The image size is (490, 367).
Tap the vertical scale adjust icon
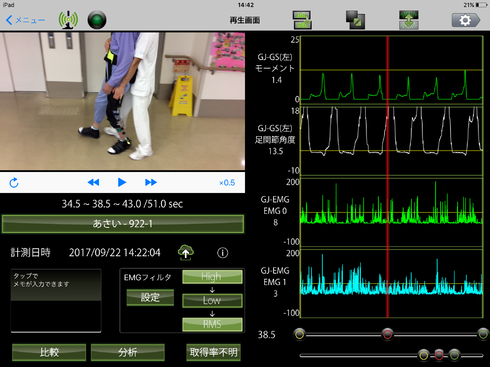(409, 20)
